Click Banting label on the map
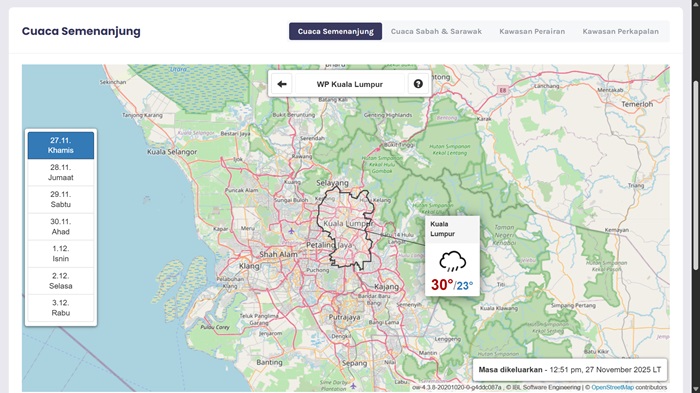This screenshot has height=393, width=700. pos(269,362)
